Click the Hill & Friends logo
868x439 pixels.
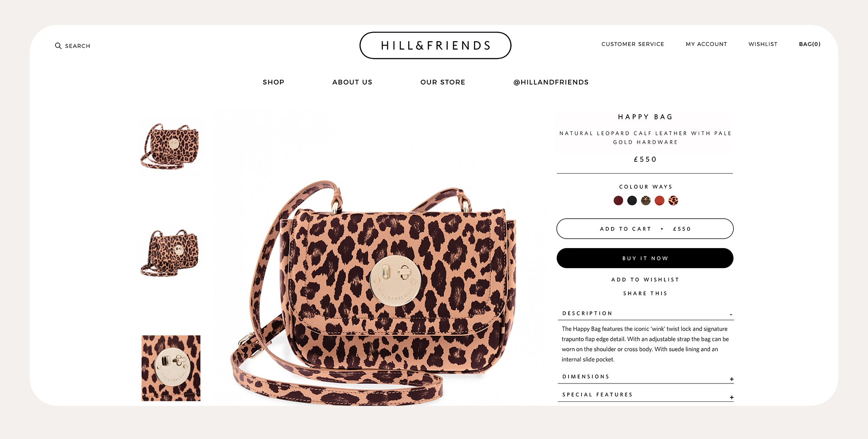(435, 46)
